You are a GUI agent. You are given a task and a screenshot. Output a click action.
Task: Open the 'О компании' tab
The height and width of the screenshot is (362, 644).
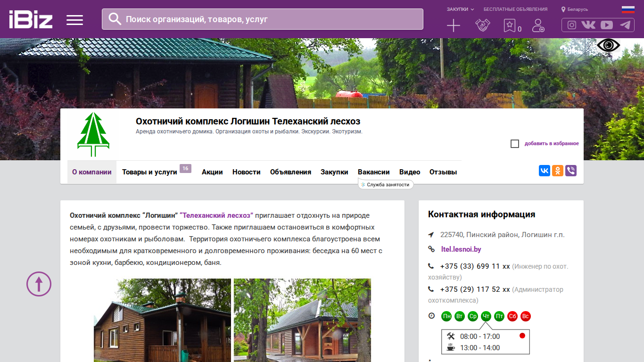tap(92, 172)
